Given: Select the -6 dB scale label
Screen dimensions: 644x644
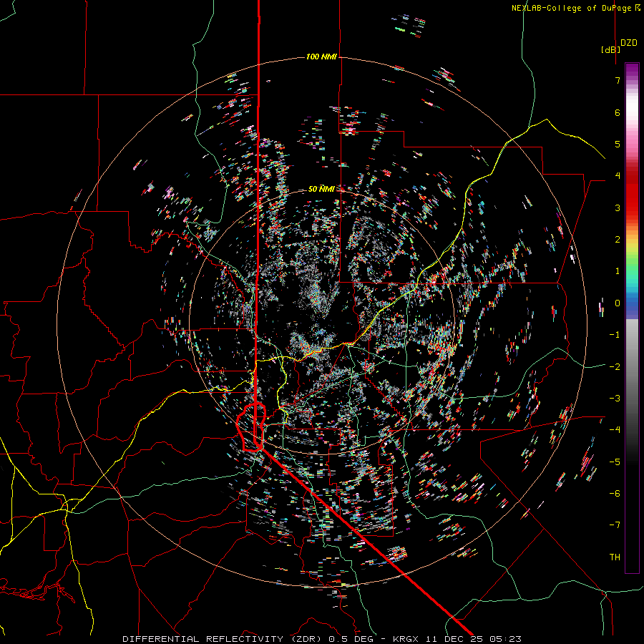Looking at the screenshot, I should click(615, 493).
